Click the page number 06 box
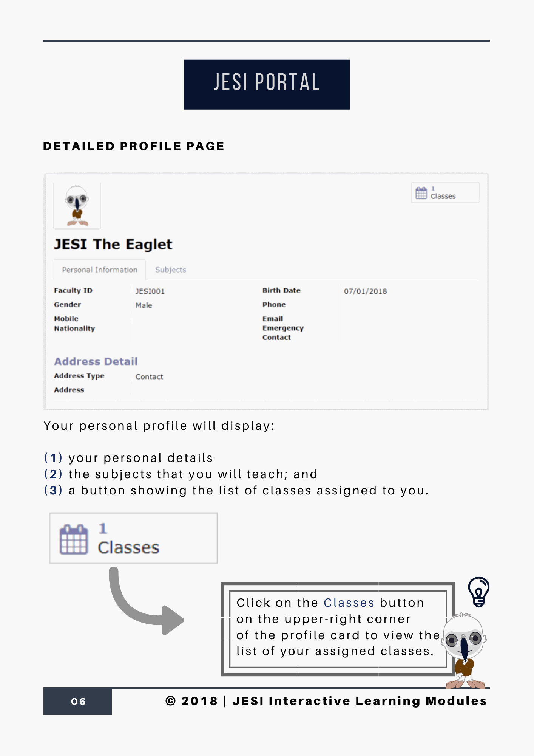534x756 pixels. (78, 702)
